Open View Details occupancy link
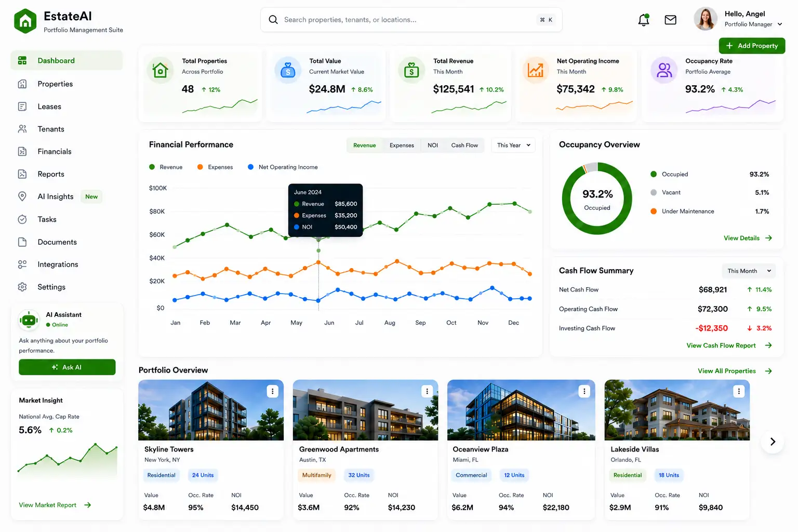Screen dimensions: 798x532 (x=748, y=238)
